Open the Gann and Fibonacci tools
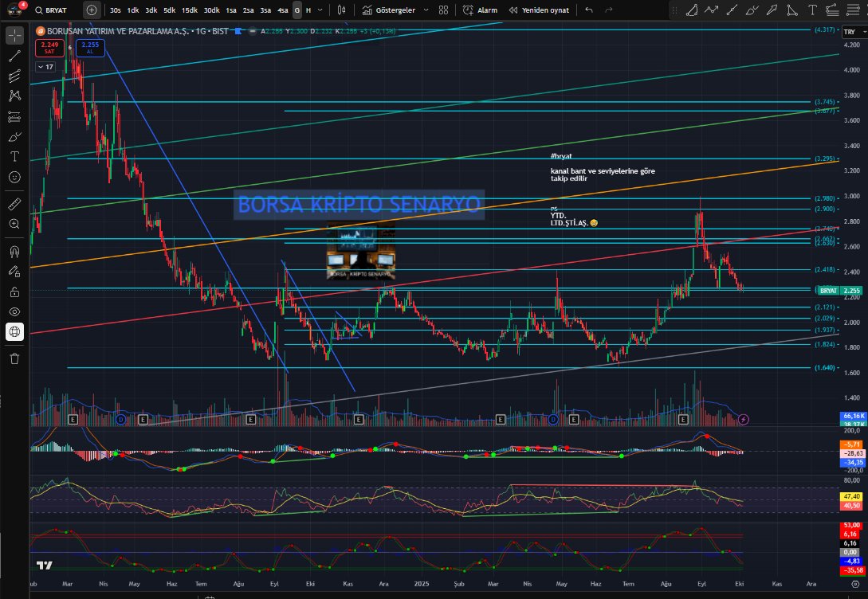 (14, 76)
